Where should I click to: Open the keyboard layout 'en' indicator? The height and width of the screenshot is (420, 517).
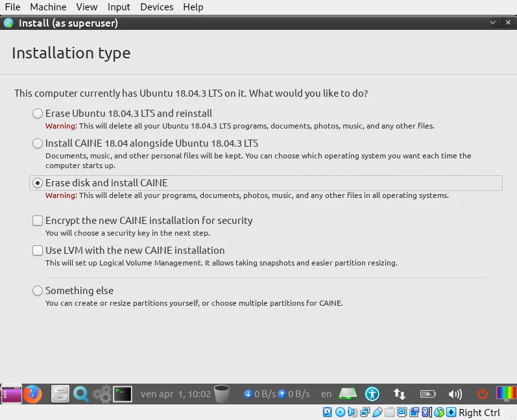click(x=326, y=394)
